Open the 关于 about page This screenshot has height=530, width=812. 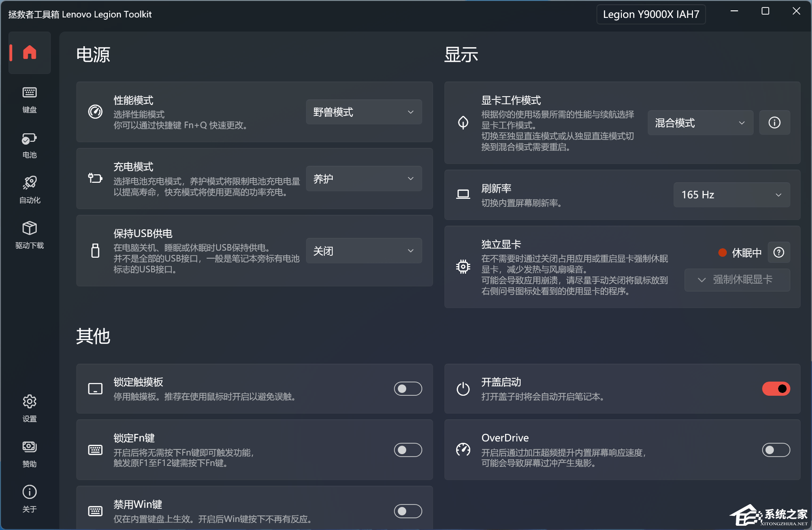coord(29,499)
